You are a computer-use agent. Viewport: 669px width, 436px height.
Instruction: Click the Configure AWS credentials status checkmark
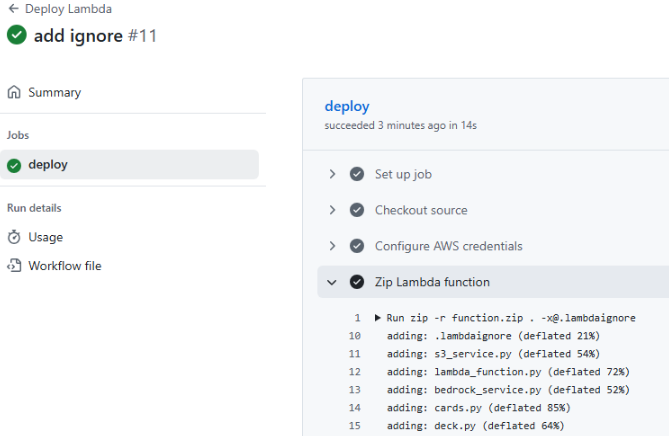click(356, 246)
